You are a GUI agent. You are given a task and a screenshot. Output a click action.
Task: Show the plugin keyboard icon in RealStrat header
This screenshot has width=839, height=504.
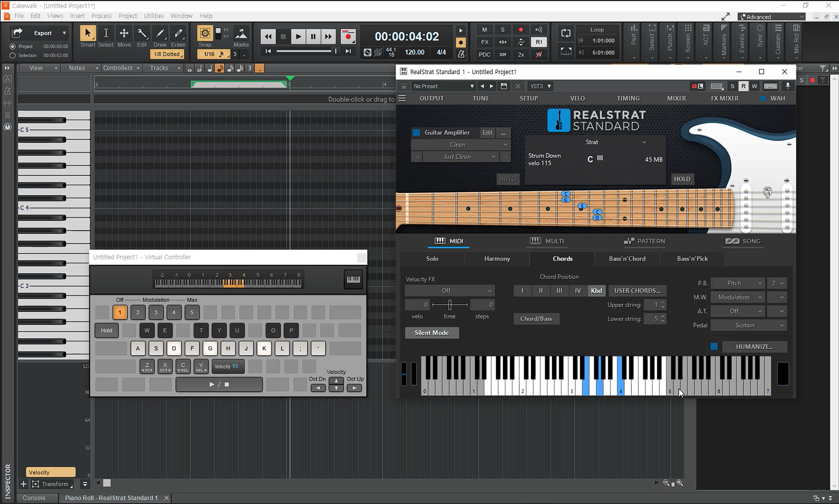771,86
